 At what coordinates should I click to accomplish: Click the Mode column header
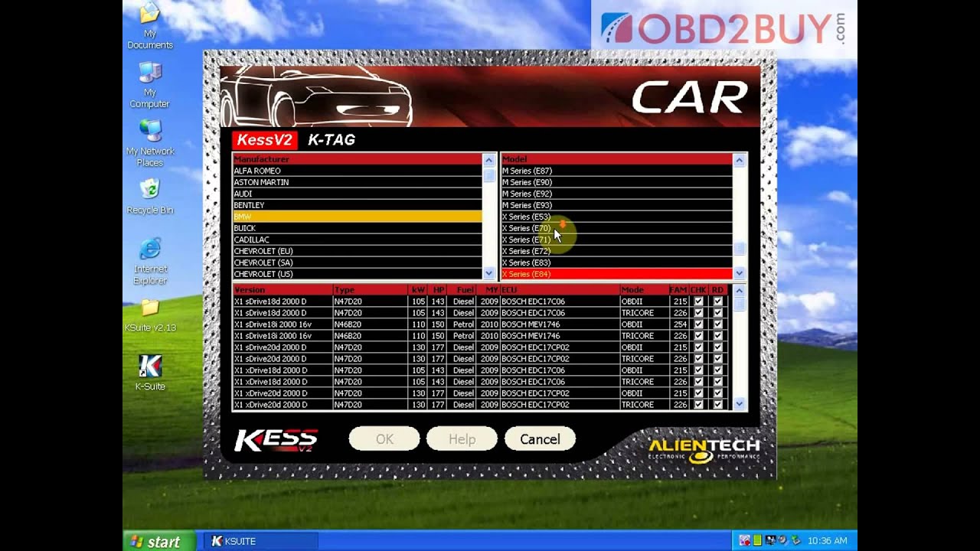click(x=644, y=290)
